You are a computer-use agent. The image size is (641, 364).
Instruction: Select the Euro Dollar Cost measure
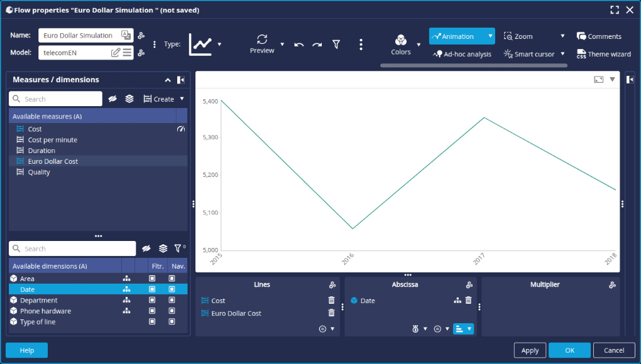[53, 161]
